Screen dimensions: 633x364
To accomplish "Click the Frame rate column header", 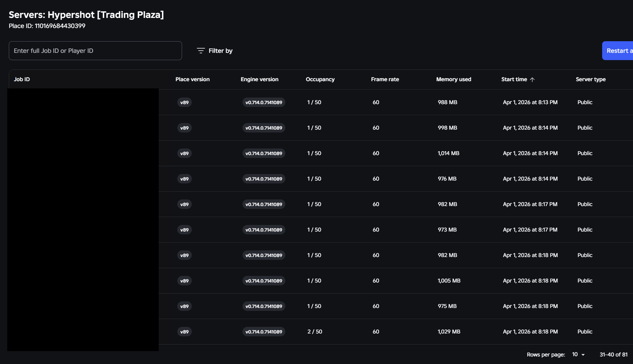I will pos(385,79).
